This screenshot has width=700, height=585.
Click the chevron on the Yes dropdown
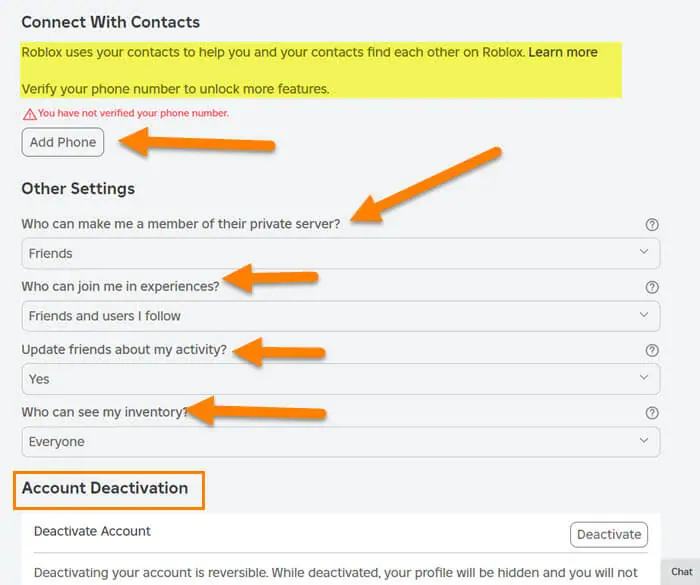tap(644, 378)
